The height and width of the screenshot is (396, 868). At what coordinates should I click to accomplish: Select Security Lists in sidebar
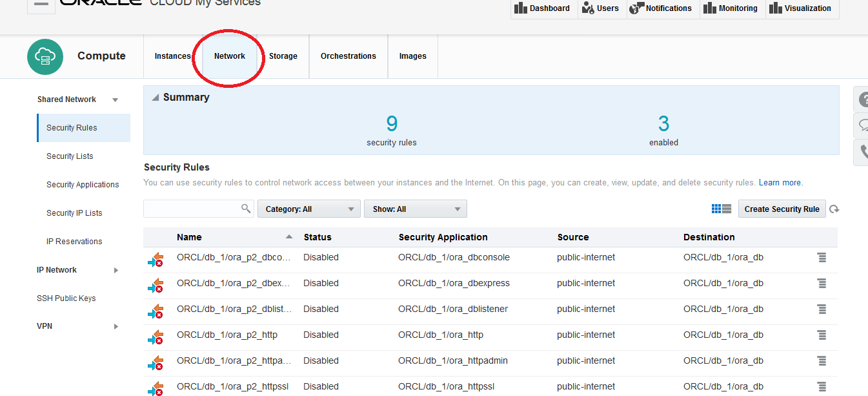pos(70,156)
